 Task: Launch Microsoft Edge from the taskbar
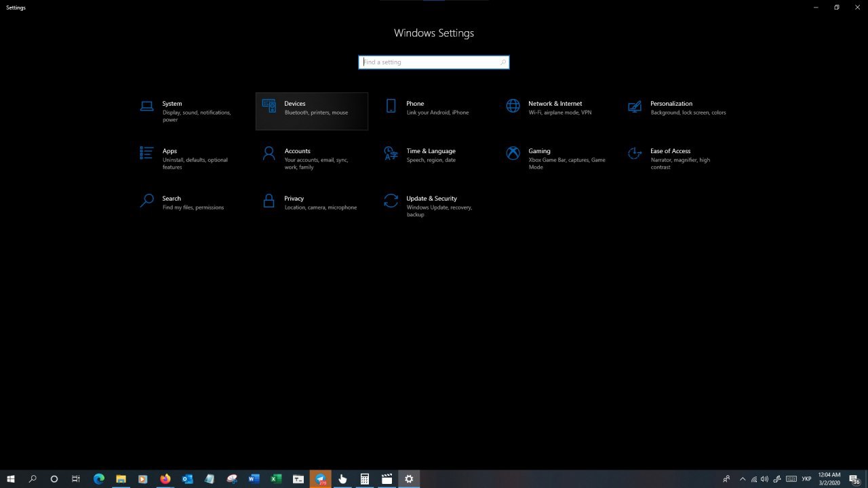click(x=99, y=479)
